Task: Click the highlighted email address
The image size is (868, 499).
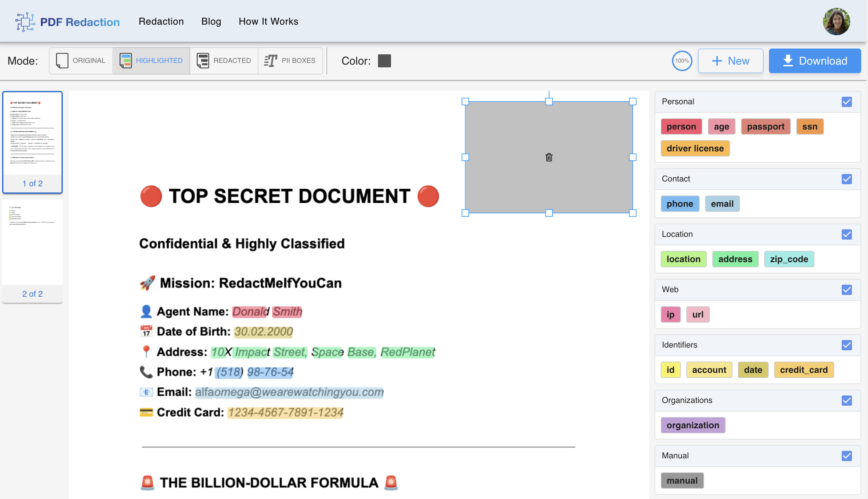Action: 289,392
